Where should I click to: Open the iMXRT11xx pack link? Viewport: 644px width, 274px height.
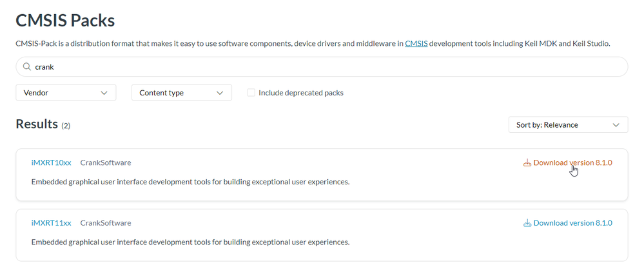(x=51, y=223)
